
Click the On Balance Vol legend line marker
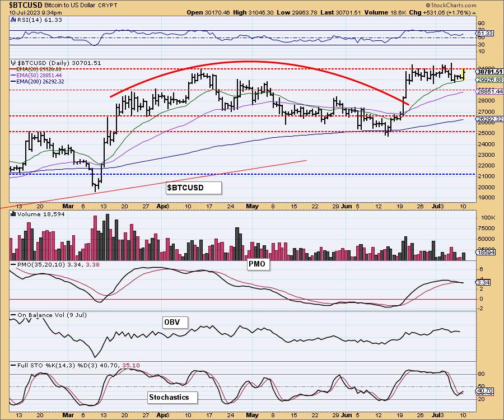point(13,315)
